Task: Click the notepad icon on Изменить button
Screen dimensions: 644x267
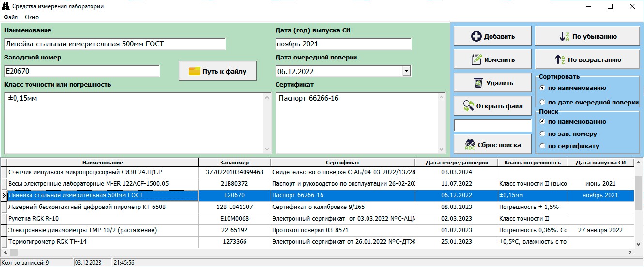Action: (x=476, y=59)
